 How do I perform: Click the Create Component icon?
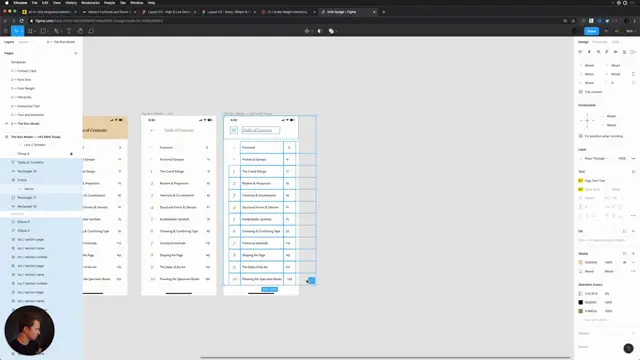coord(307,31)
